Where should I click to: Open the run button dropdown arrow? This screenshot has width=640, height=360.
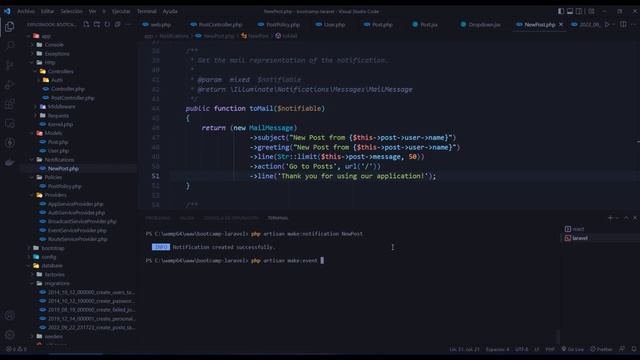613,24
